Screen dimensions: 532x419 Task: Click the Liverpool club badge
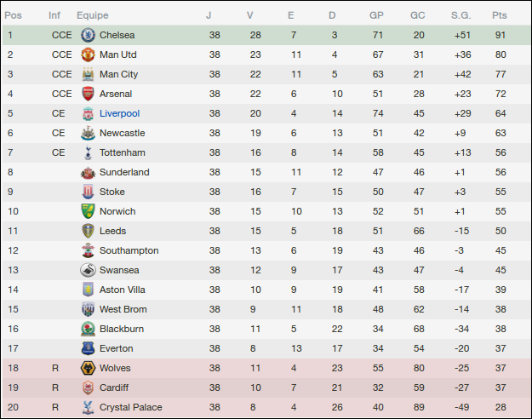point(87,113)
